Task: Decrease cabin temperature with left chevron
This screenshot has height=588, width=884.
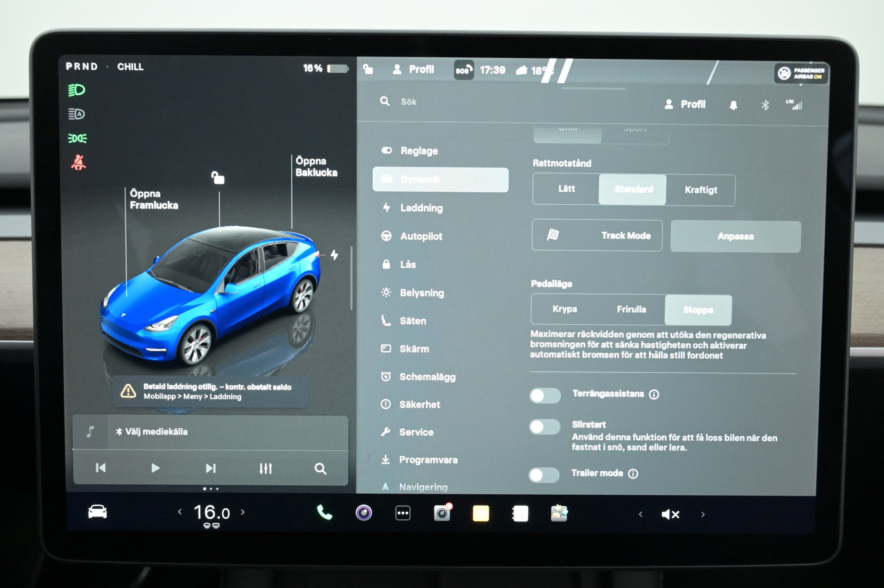Action: point(180,512)
